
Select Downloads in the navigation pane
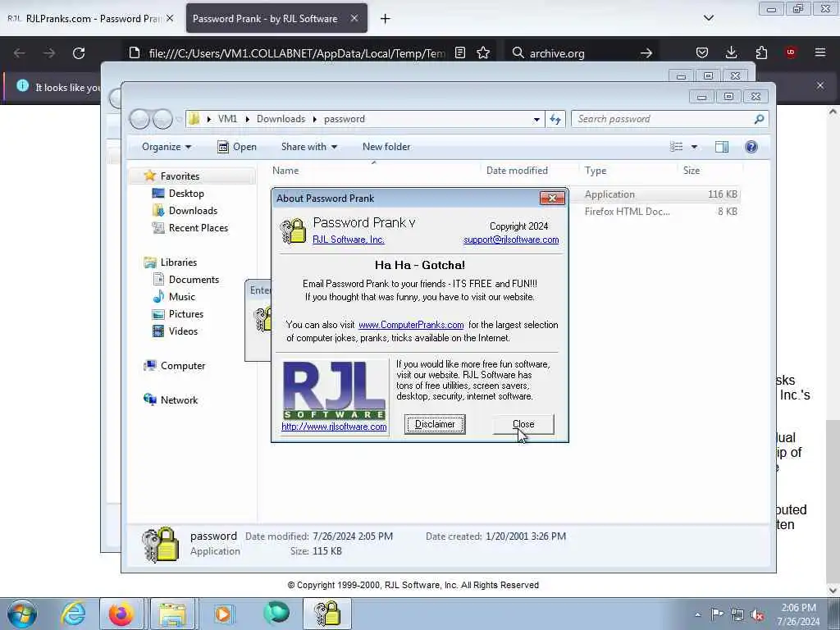coord(193,211)
